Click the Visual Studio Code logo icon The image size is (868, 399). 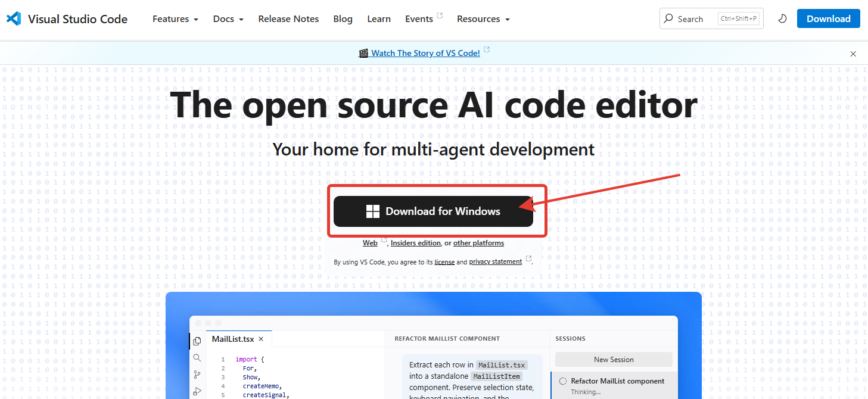pos(14,18)
